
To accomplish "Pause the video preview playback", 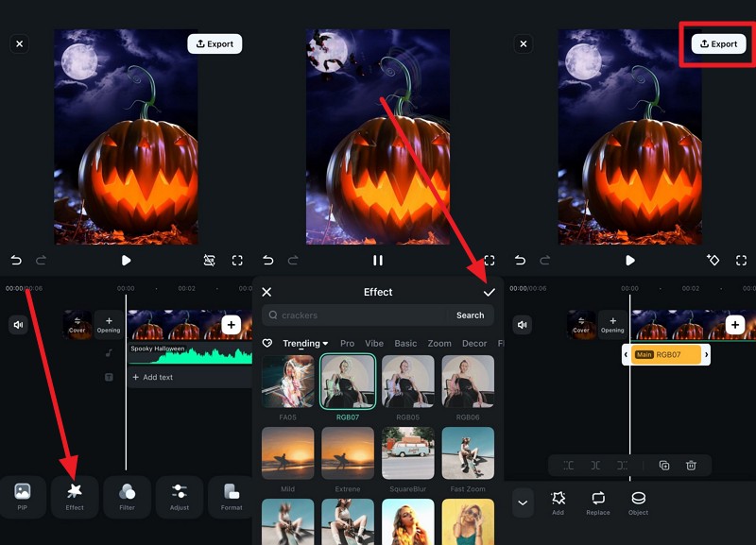I will tap(378, 261).
